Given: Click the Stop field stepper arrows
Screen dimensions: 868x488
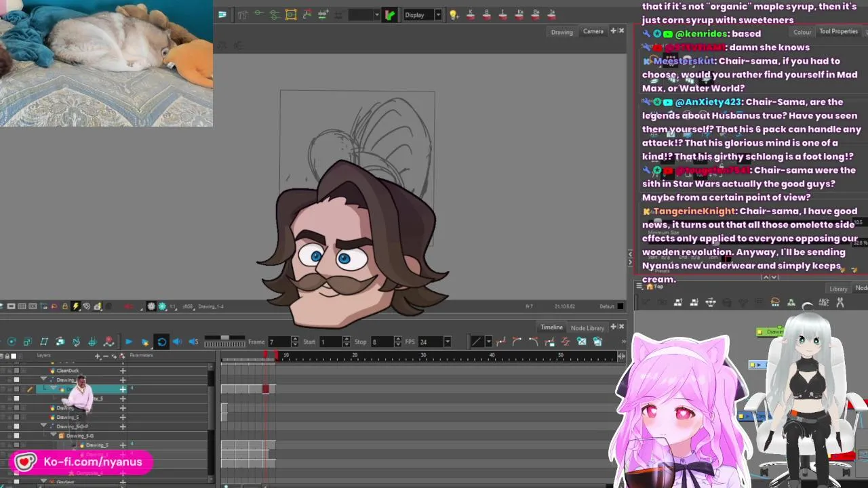Looking at the screenshot, I should pos(397,342).
